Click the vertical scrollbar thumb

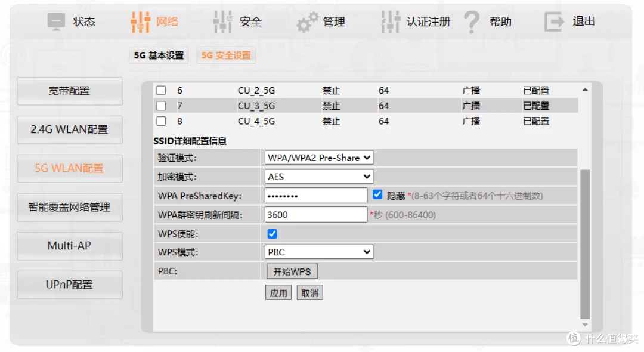[585, 244]
